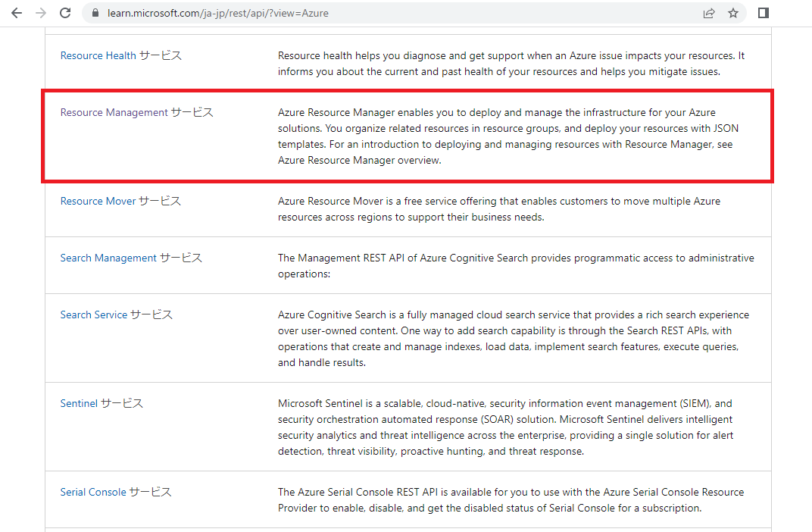
Task: Select Azure Cognitive Search description text
Action: click(514, 339)
